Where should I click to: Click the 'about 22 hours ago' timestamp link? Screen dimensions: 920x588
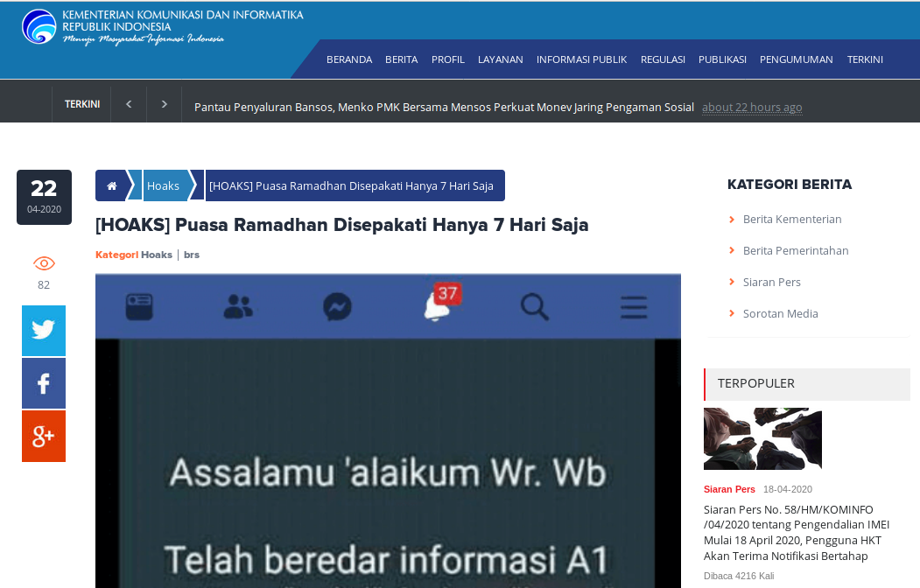(752, 107)
